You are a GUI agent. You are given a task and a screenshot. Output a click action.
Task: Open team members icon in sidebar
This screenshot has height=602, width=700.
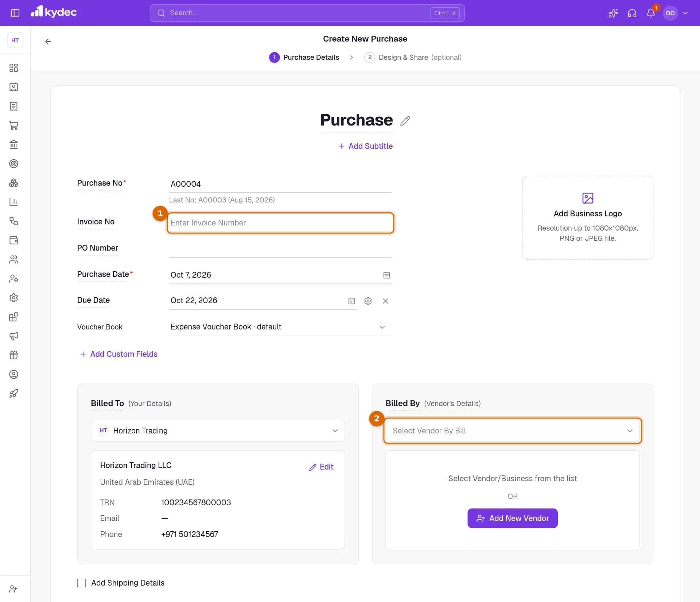tap(13, 259)
